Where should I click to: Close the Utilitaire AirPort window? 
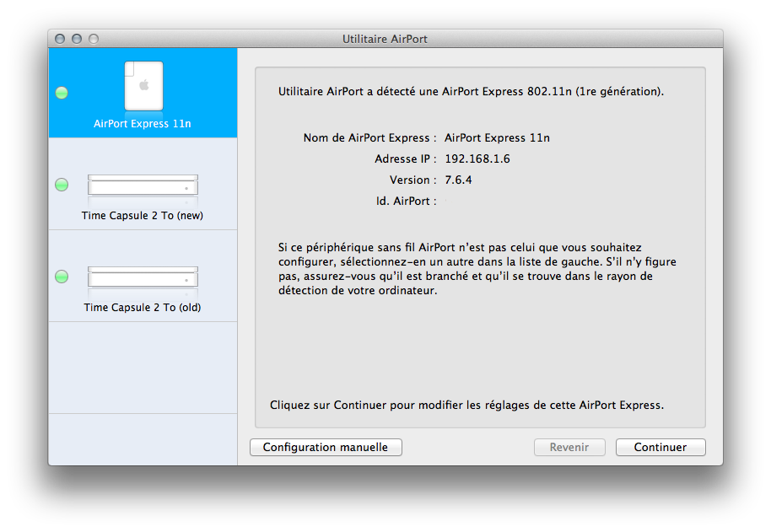coord(60,39)
